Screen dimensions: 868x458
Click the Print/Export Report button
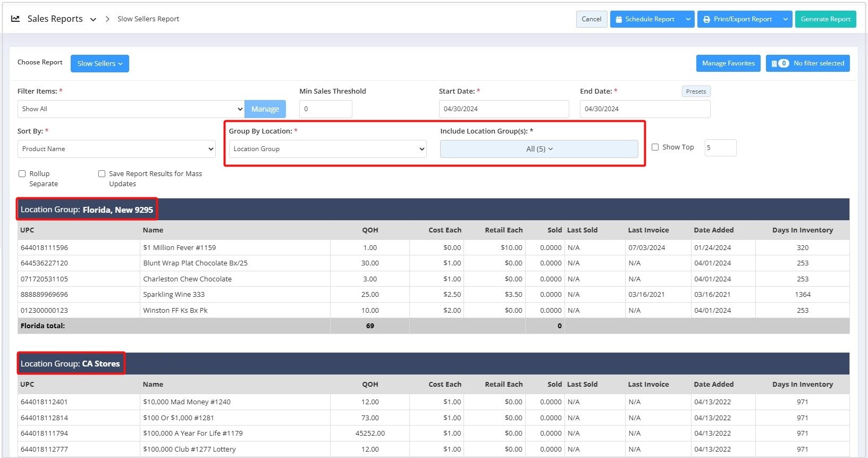[738, 19]
